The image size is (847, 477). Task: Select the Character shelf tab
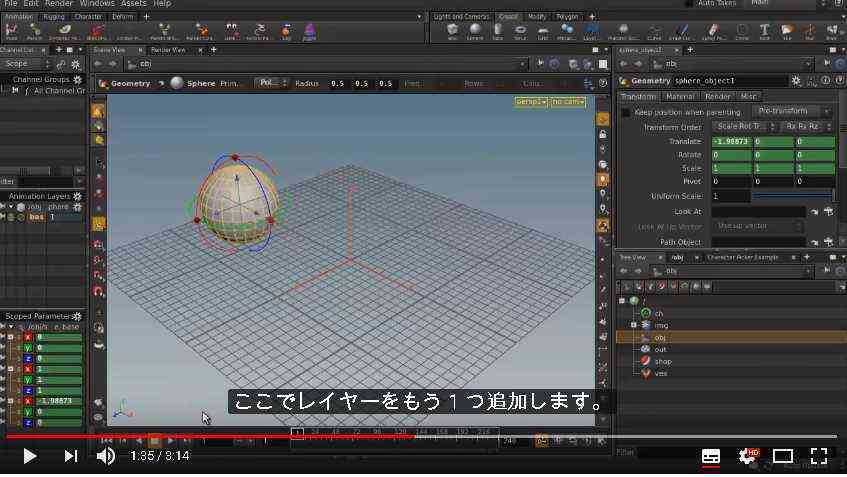(88, 17)
